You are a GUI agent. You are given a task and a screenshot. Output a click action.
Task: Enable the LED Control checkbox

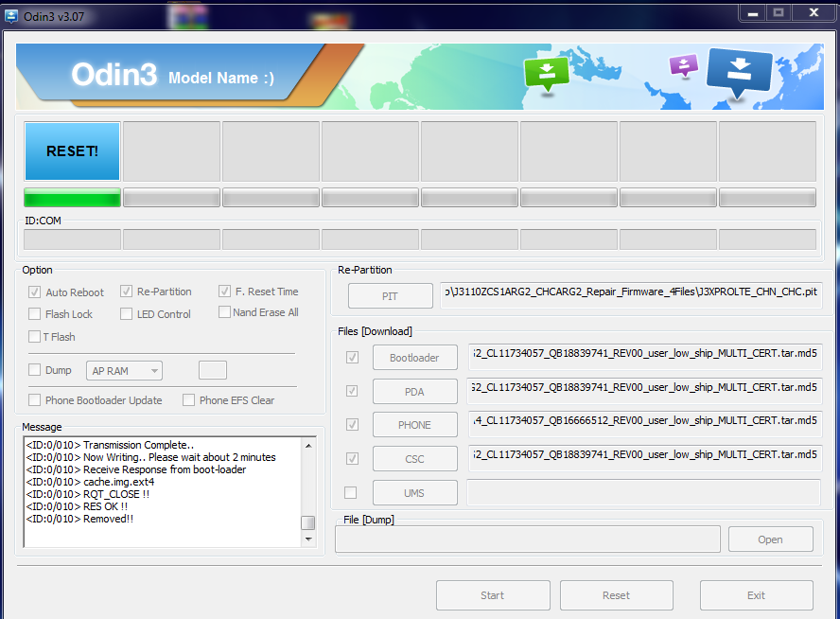(126, 314)
